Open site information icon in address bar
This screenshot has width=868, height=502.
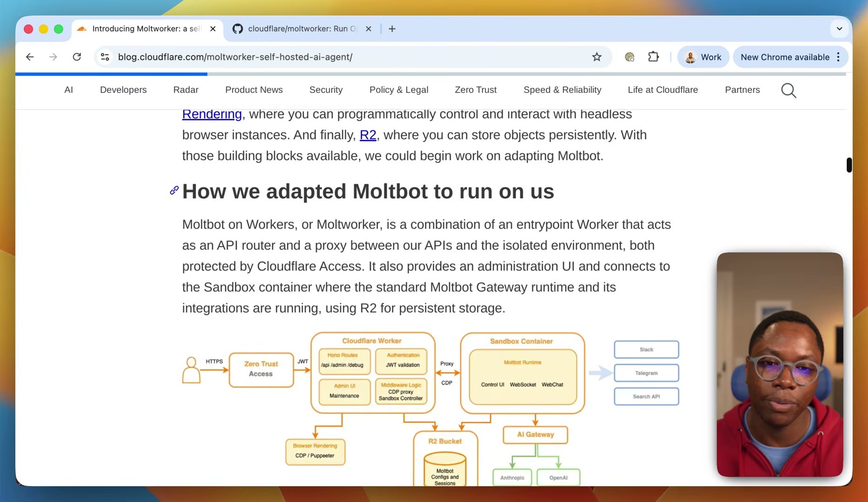105,57
